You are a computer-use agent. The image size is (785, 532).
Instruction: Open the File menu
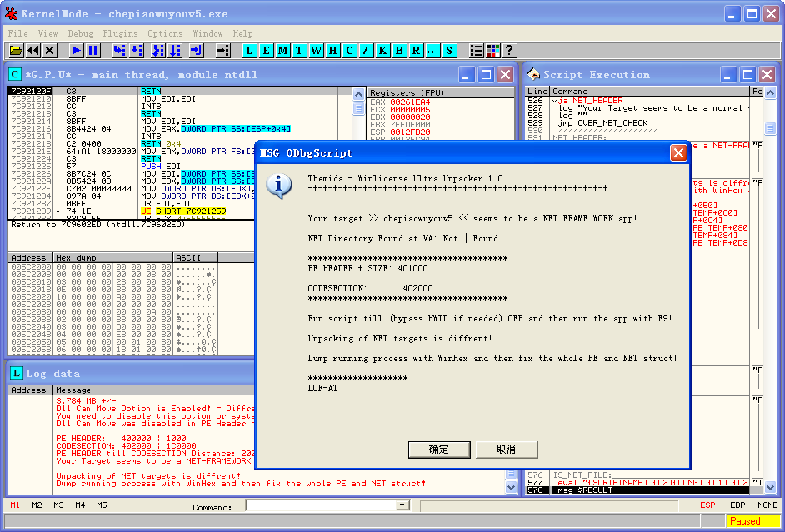[18, 33]
